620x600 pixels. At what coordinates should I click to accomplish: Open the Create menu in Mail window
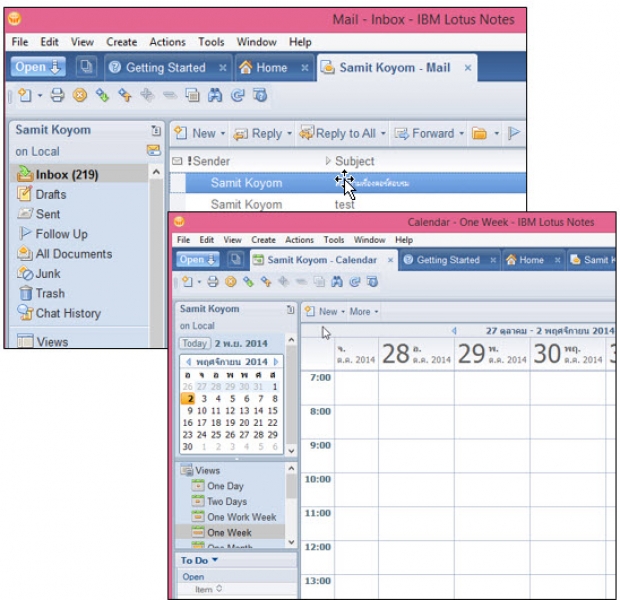(x=121, y=42)
